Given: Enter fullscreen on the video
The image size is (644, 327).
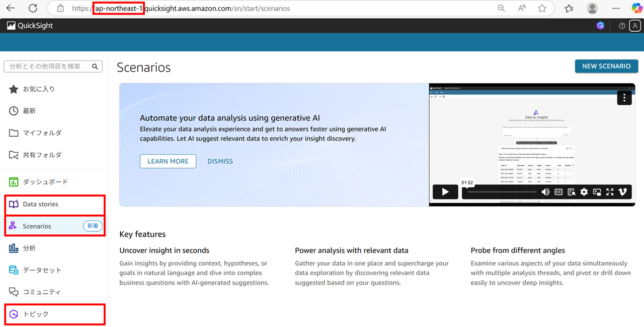Looking at the screenshot, I should pyautogui.click(x=610, y=192).
